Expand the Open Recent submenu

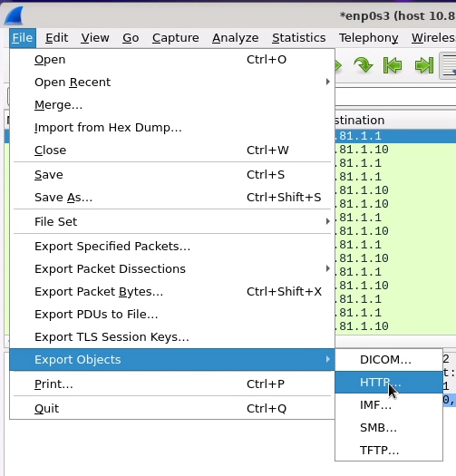coord(172,83)
